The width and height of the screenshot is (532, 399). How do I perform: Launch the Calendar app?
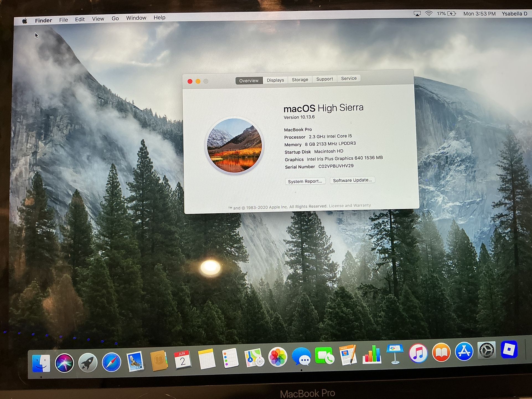[182, 359]
